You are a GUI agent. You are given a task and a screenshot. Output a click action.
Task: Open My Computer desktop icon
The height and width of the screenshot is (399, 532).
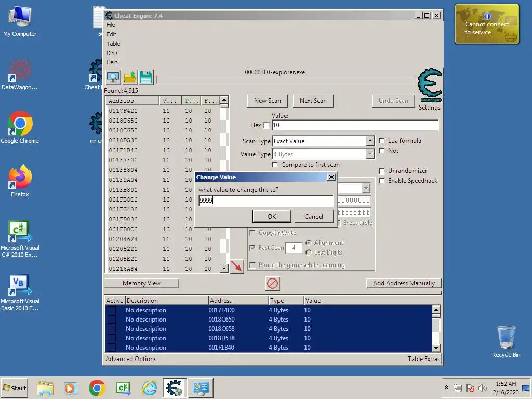coord(20,21)
